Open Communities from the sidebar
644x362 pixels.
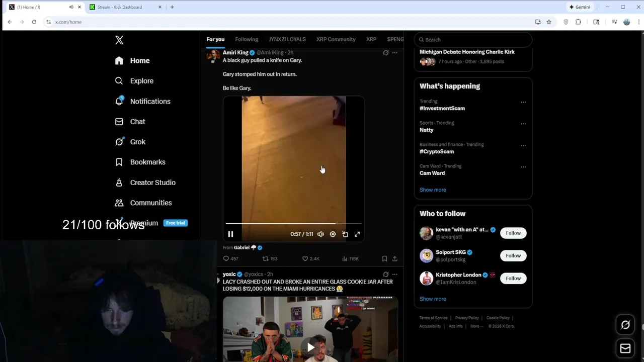coord(143,203)
